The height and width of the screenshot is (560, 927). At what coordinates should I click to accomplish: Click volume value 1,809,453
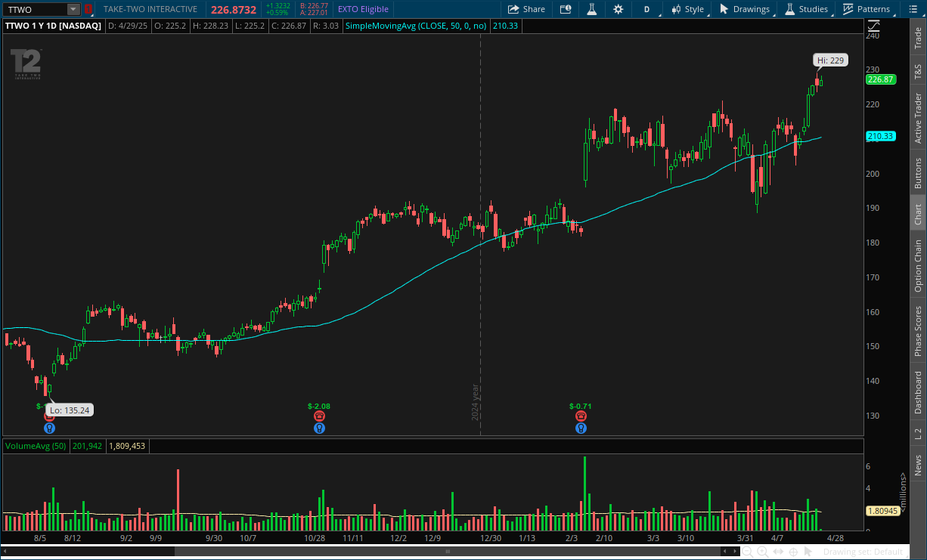tap(127, 446)
